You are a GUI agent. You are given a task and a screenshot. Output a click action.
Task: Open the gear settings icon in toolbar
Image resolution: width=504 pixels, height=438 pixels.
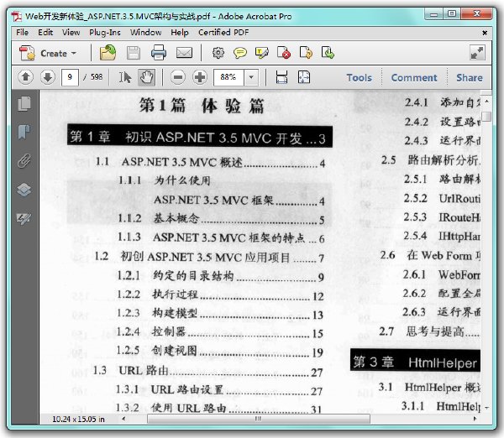coord(218,53)
